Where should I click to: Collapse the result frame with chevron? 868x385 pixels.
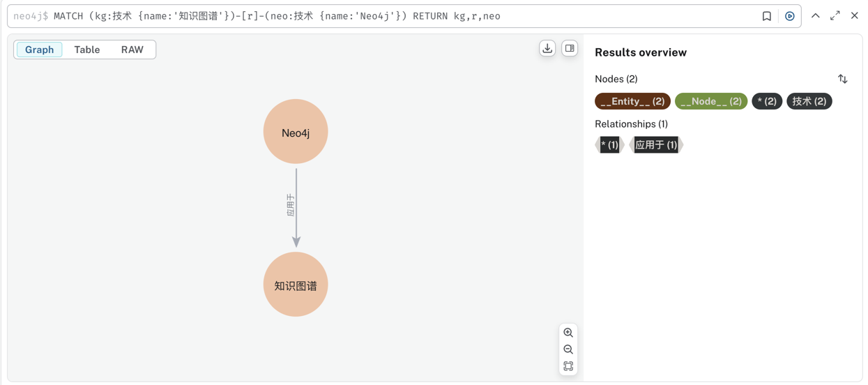click(815, 15)
